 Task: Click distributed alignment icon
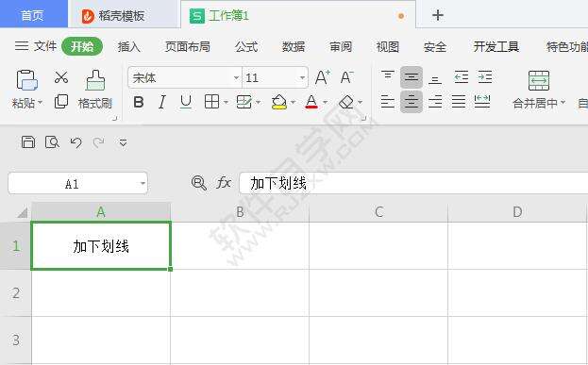pos(482,102)
